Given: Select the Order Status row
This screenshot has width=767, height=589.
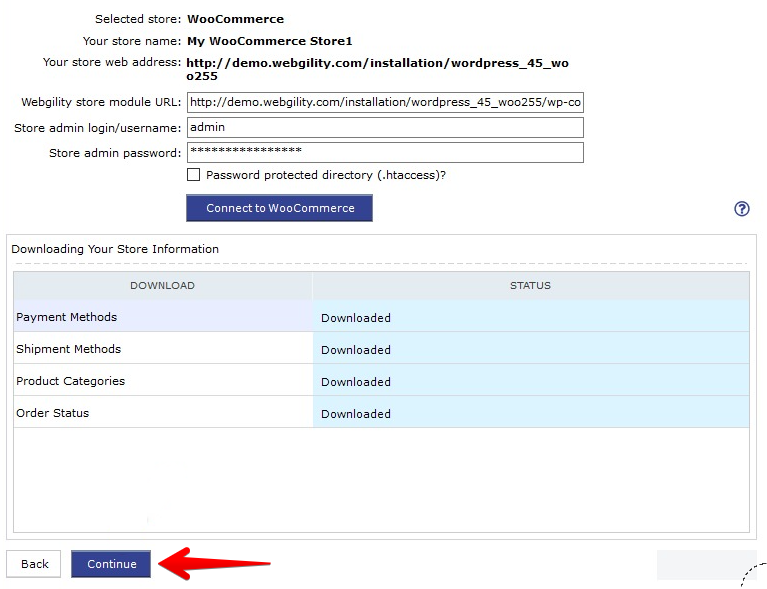Looking at the screenshot, I should coord(382,412).
